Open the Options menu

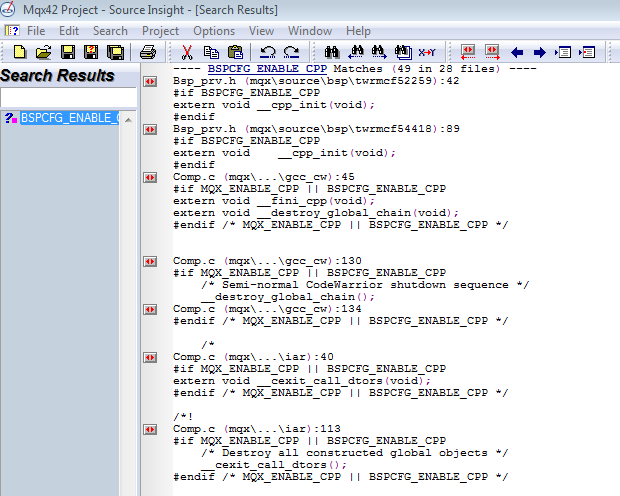[x=214, y=31]
